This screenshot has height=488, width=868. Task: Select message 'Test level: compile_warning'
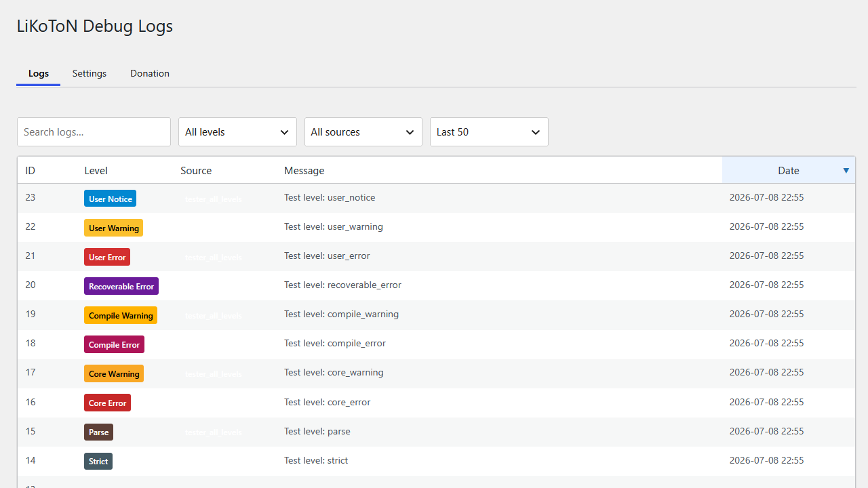341,314
